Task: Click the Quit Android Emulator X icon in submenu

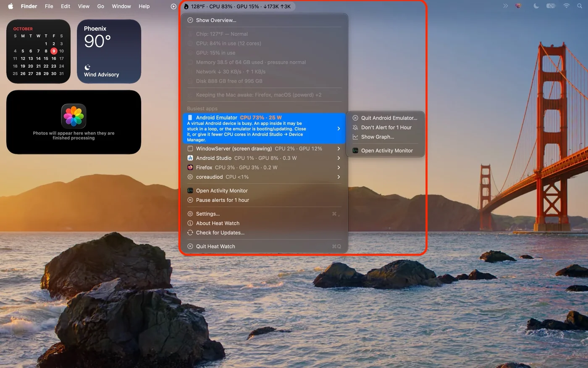Action: [x=355, y=118]
